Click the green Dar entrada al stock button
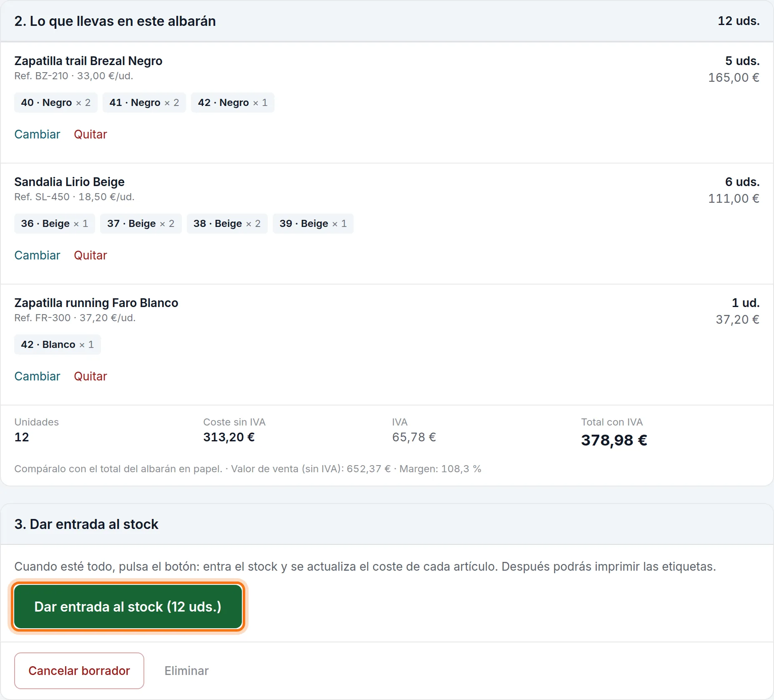 128,607
